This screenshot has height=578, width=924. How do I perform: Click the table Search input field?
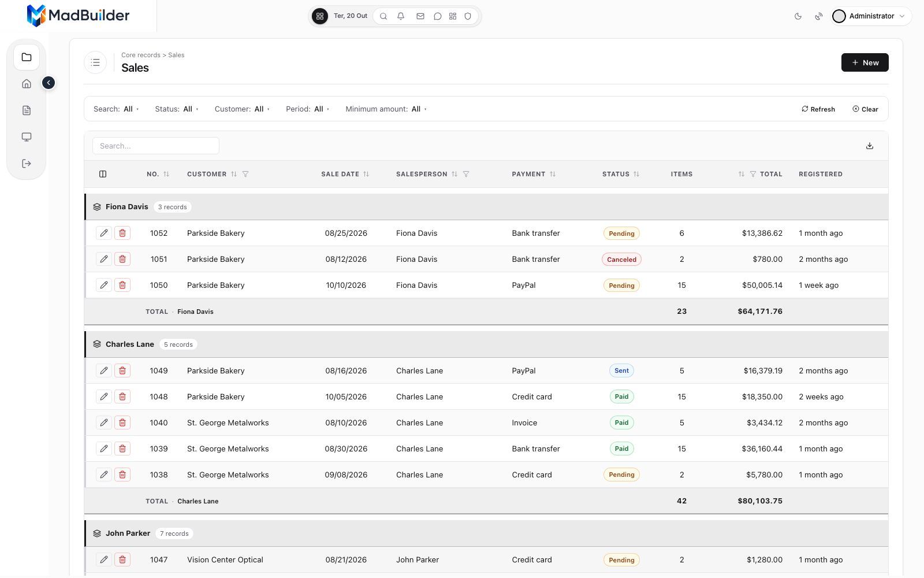click(156, 146)
